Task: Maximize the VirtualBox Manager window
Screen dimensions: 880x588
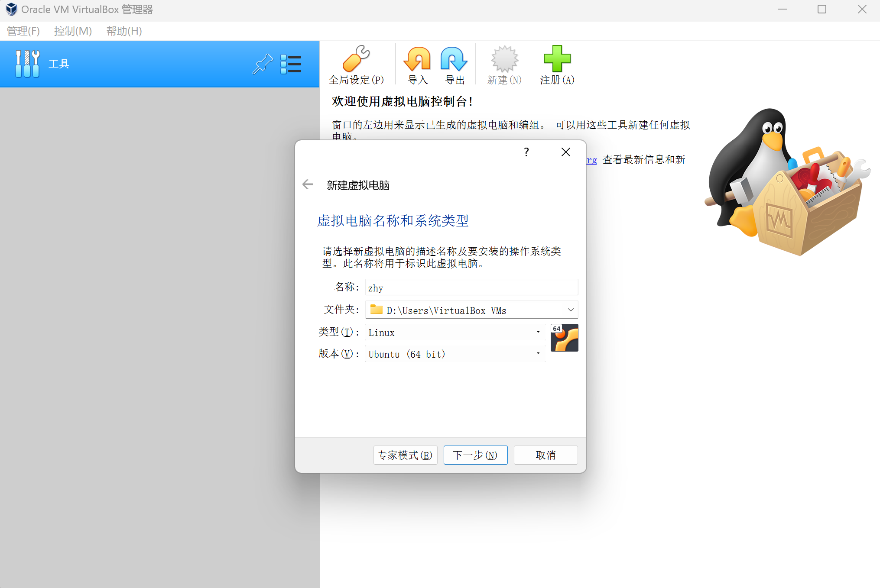Action: (x=822, y=10)
